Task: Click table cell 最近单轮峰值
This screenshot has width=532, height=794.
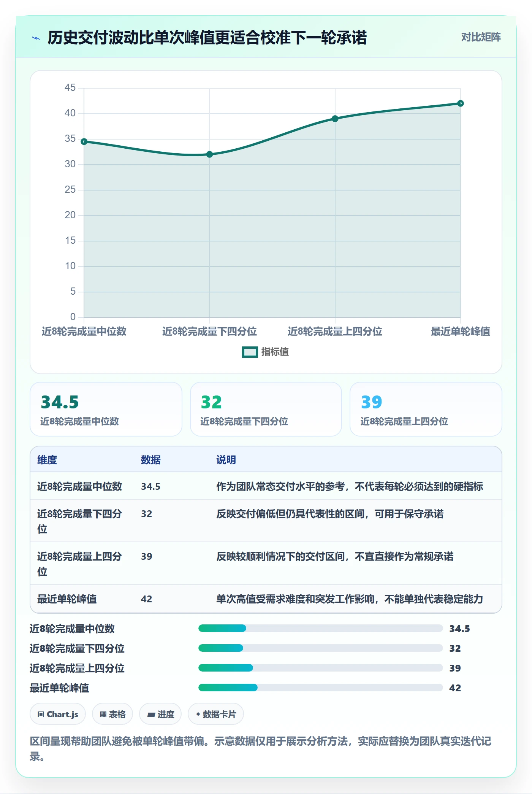Action: tap(67, 599)
